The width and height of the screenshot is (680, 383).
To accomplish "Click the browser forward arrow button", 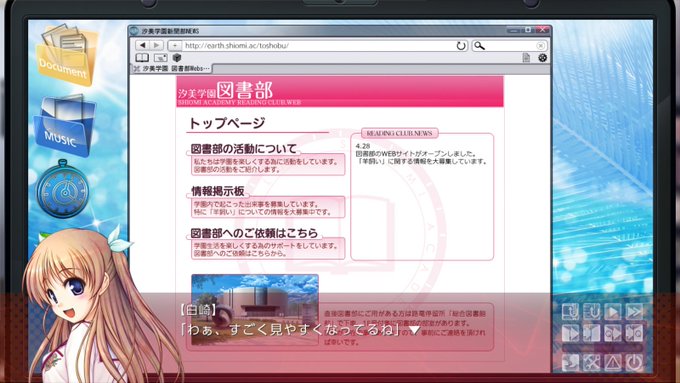I will (x=156, y=45).
